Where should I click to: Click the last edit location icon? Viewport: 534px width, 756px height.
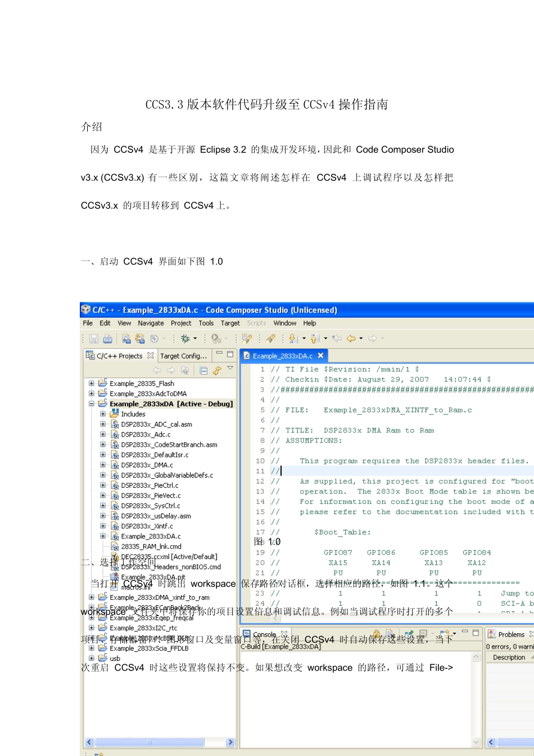click(x=337, y=339)
